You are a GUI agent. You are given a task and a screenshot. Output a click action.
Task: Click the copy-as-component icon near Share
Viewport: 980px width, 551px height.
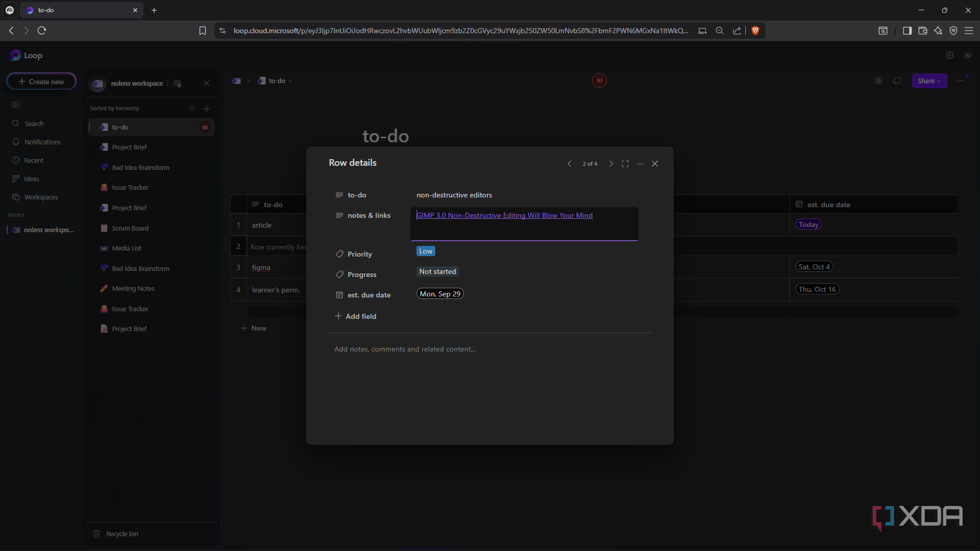(x=897, y=81)
